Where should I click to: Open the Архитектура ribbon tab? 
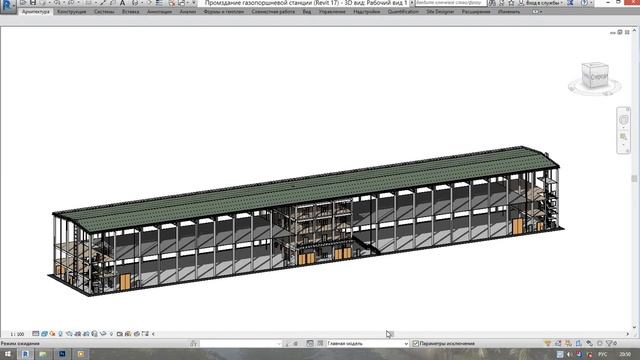click(36, 12)
